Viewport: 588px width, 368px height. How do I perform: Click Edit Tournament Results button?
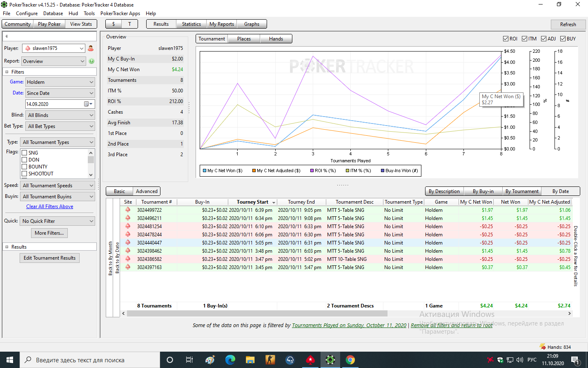(49, 258)
